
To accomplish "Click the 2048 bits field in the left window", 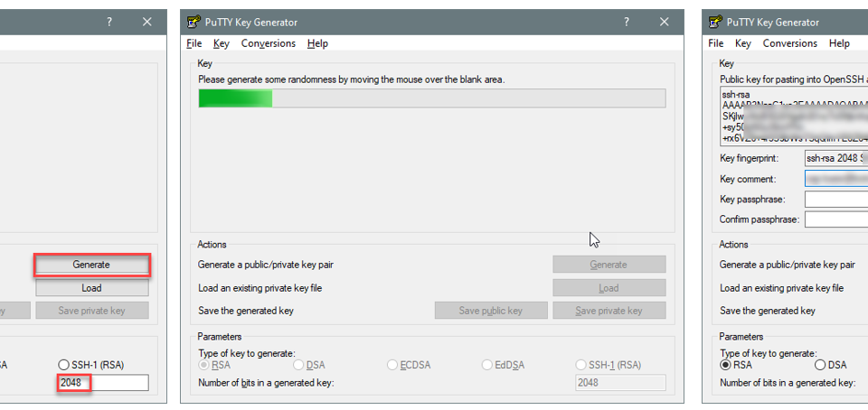I will click(x=103, y=382).
